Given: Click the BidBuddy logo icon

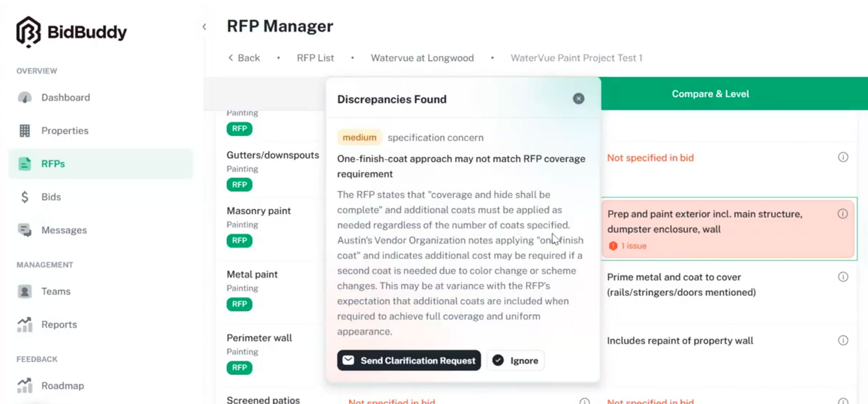Looking at the screenshot, I should click(28, 32).
